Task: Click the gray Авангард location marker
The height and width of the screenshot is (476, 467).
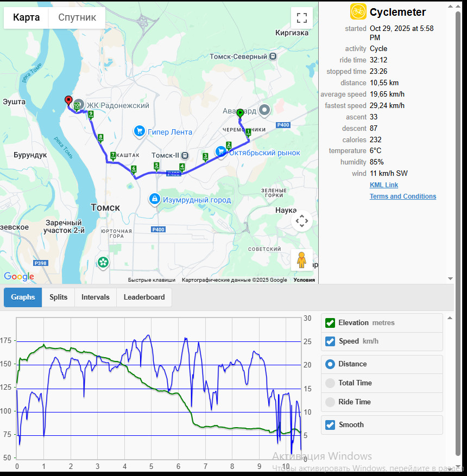Action: click(264, 110)
